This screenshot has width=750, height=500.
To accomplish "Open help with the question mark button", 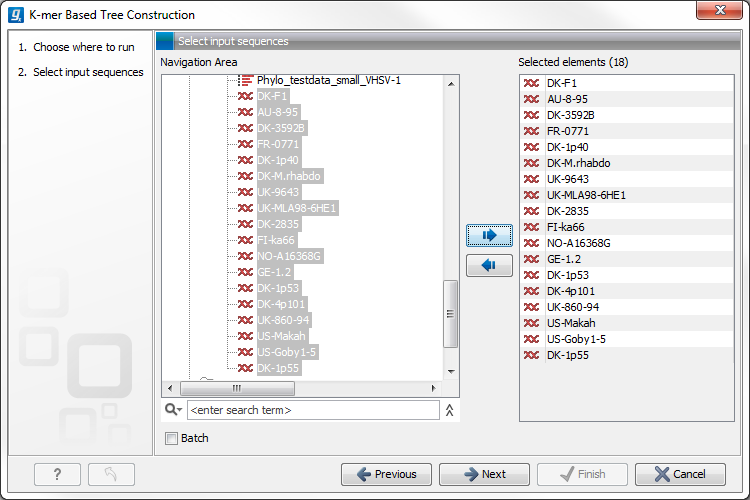I will 57,474.
